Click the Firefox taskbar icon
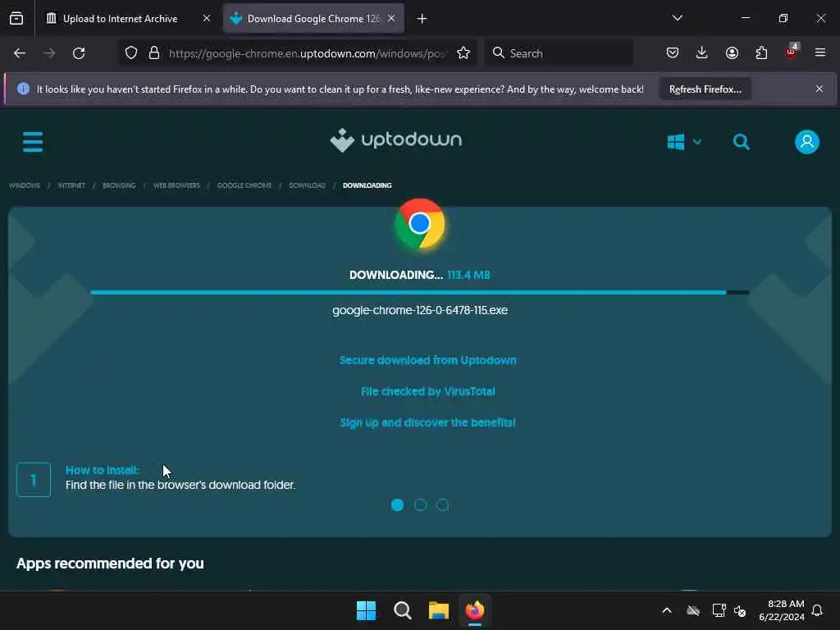The width and height of the screenshot is (840, 630). click(475, 610)
